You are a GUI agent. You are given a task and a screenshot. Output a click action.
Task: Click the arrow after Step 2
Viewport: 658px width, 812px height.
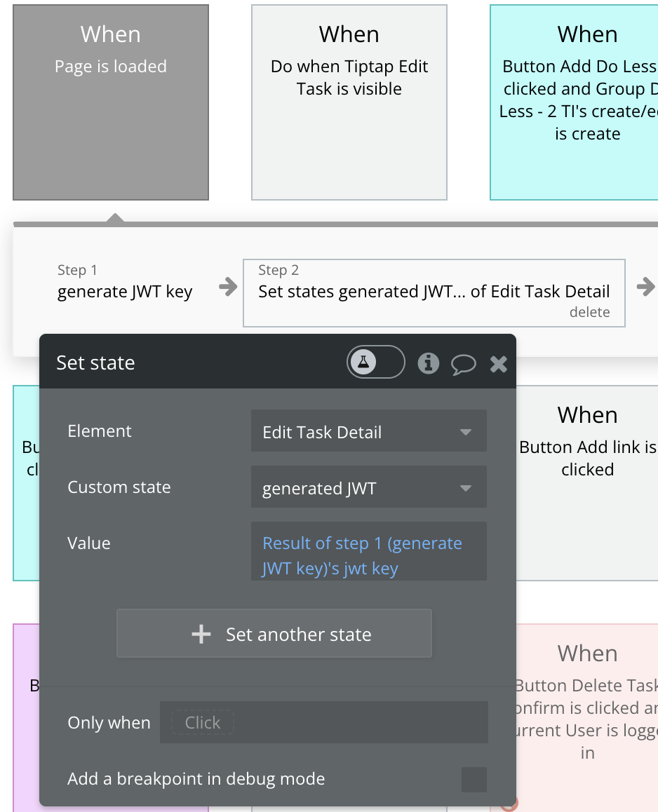[x=645, y=286]
